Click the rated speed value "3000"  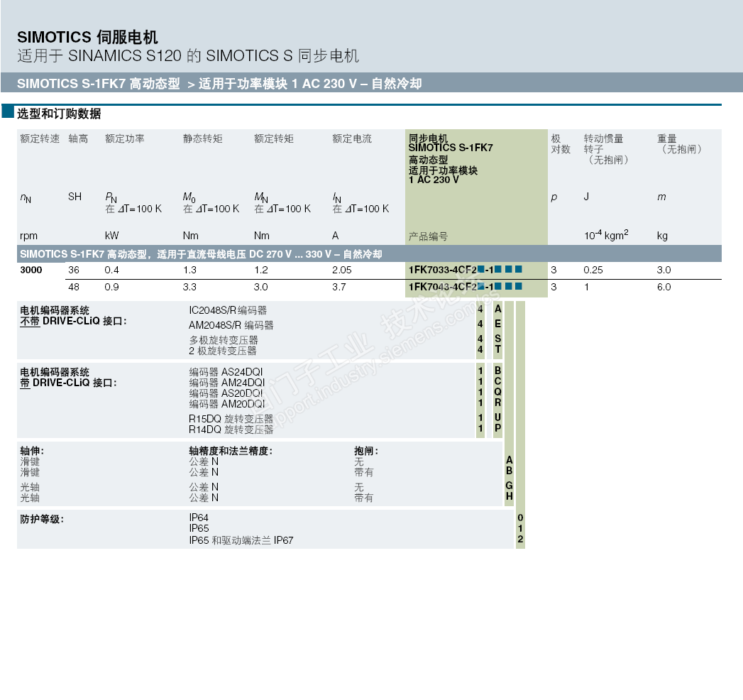point(31,270)
